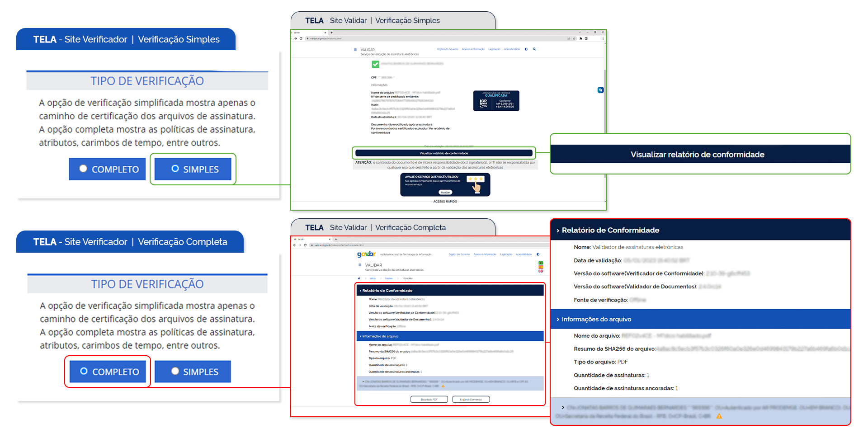Open hamburger menu beside VALIDAR in Simples screen
This screenshot has width=868, height=438.
tap(355, 50)
